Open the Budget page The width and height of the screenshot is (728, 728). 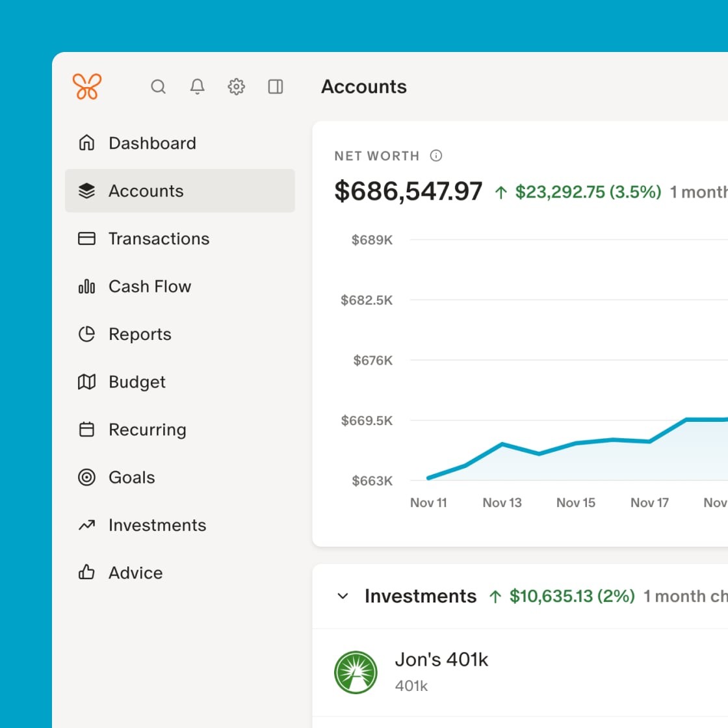pyautogui.click(x=136, y=382)
